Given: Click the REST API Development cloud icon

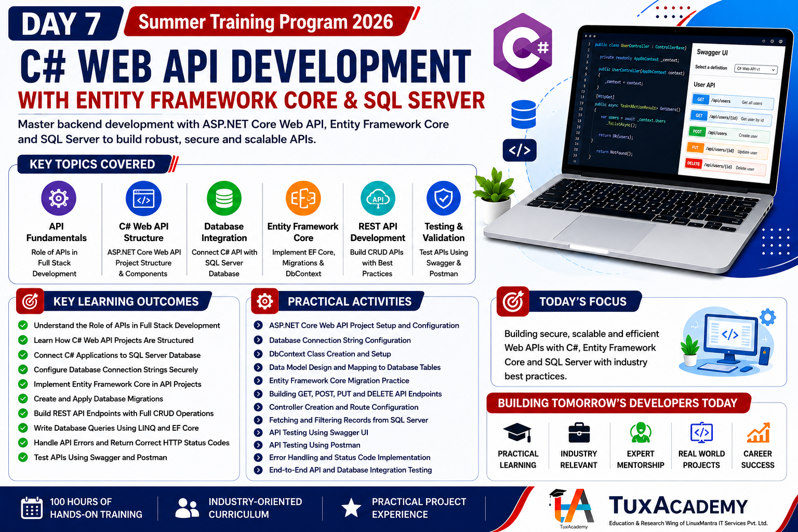Looking at the screenshot, I should click(x=378, y=198).
